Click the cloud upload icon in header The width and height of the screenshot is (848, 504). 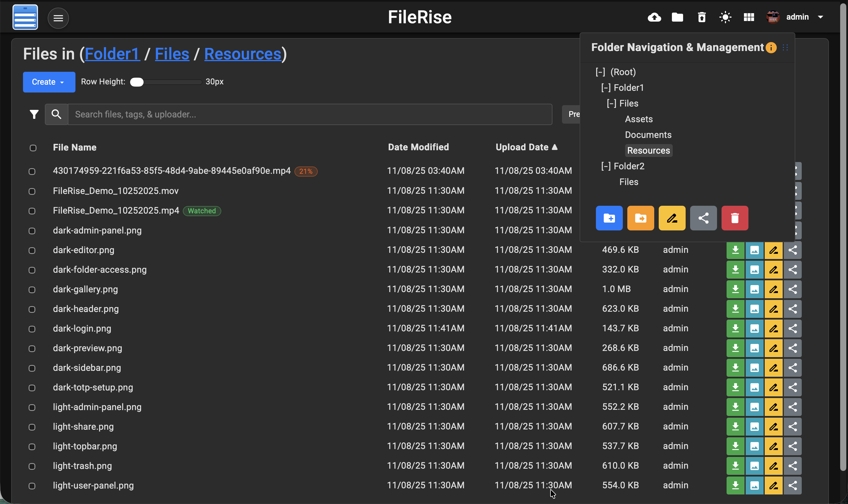[x=654, y=17]
